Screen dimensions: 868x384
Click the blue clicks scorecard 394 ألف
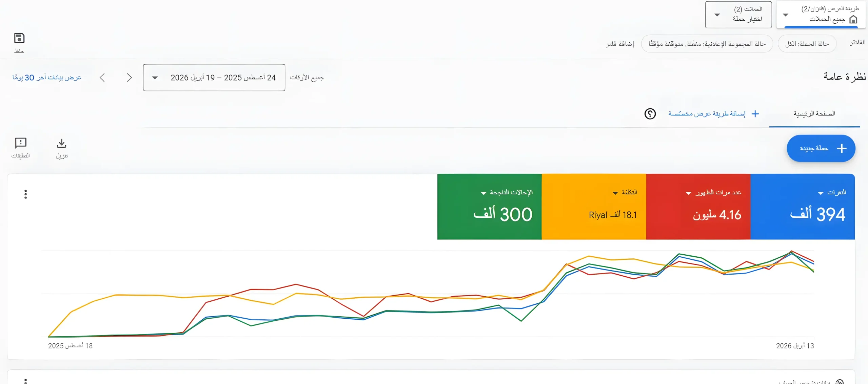pos(803,207)
